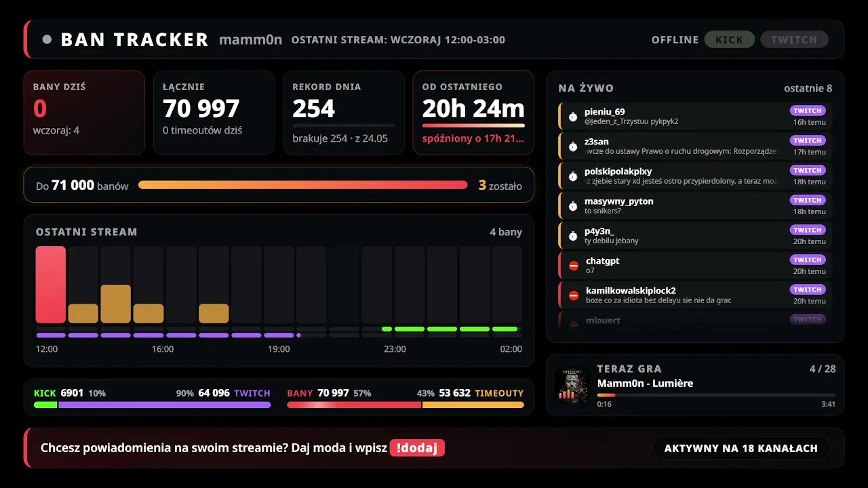Click the NA ŻYWO heading
Image resolution: width=868 pixels, height=488 pixels.
coord(586,88)
